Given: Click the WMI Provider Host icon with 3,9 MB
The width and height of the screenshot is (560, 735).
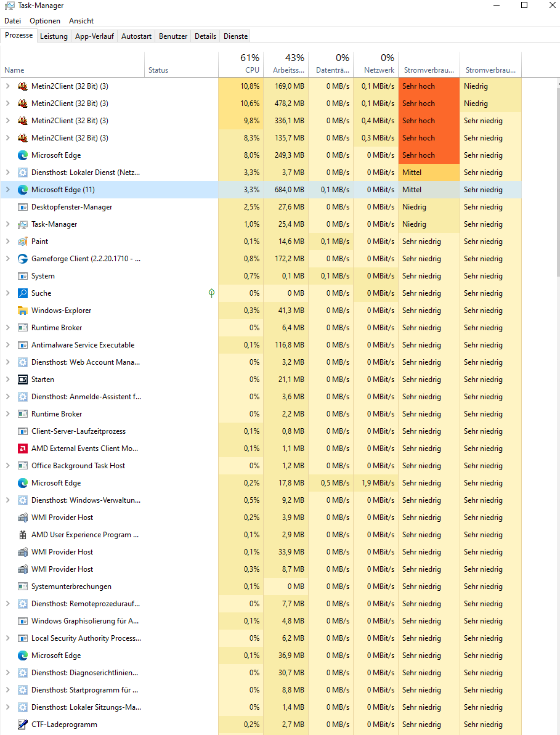Looking at the screenshot, I should (23, 518).
